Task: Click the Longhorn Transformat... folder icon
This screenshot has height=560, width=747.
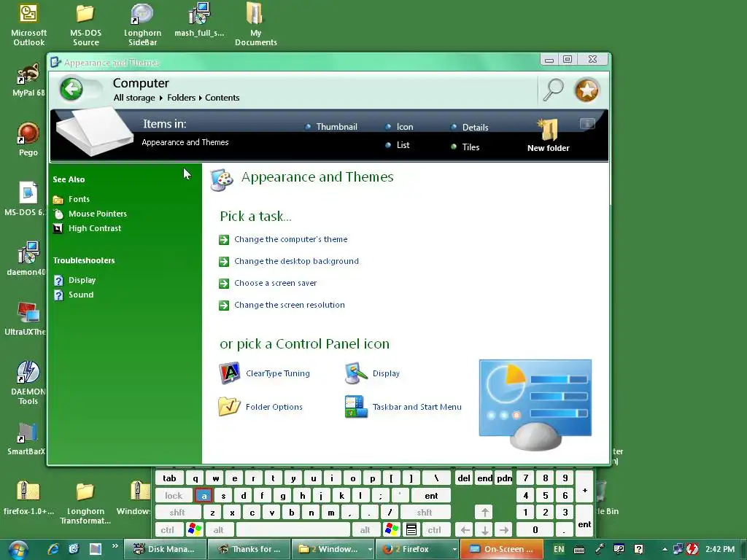Action: tap(85, 503)
